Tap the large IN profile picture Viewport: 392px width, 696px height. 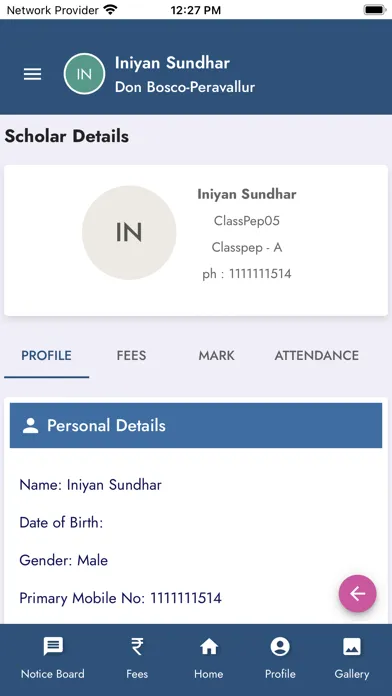129,233
